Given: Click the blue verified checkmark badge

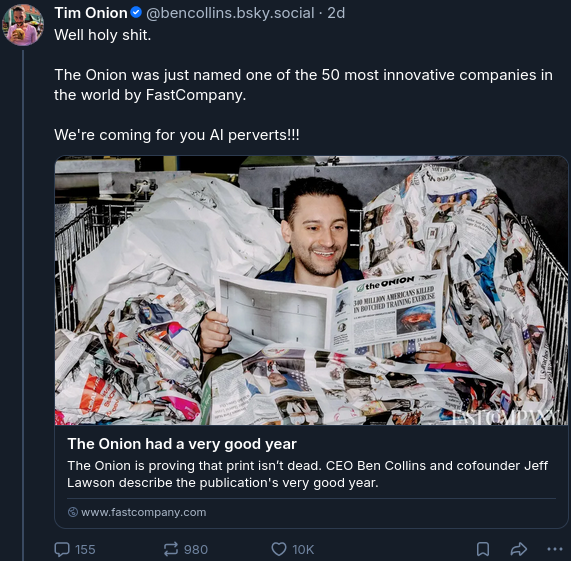Looking at the screenshot, I should pos(136,13).
